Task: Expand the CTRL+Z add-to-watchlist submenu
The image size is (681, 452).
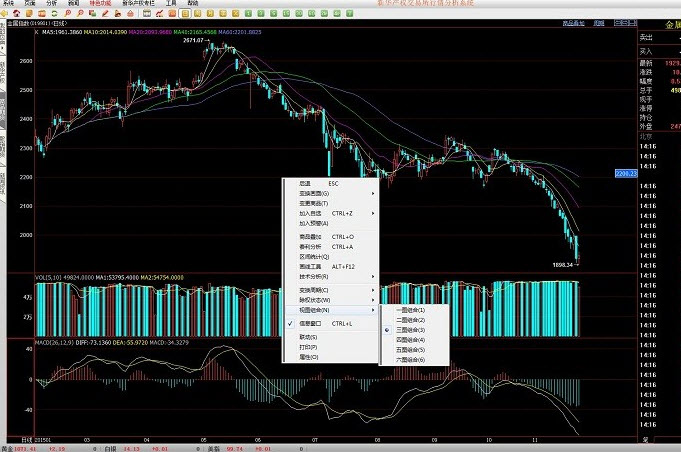Action: [331, 213]
